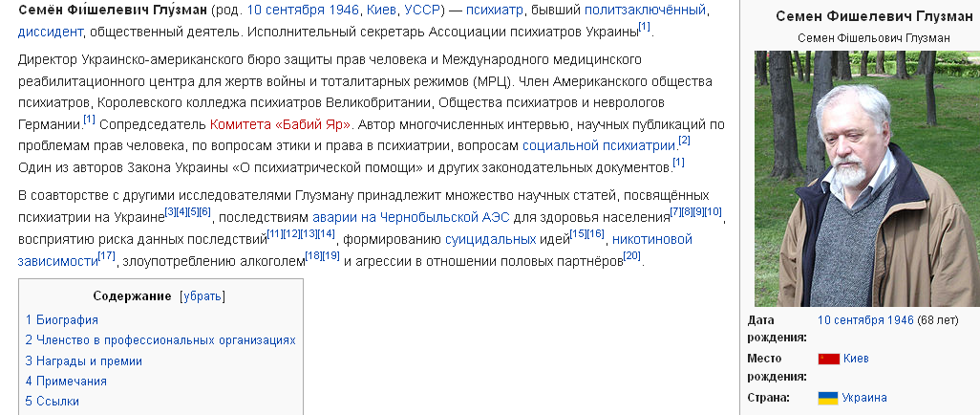This screenshot has width=980, height=415.
Task: Collapse contents with the убрать toggle
Action: tap(202, 296)
